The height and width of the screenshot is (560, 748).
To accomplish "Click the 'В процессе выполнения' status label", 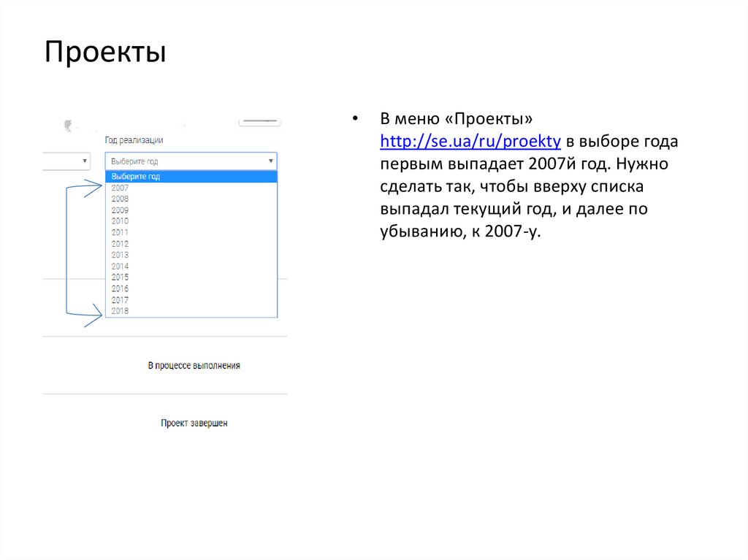I will pyautogui.click(x=194, y=365).
